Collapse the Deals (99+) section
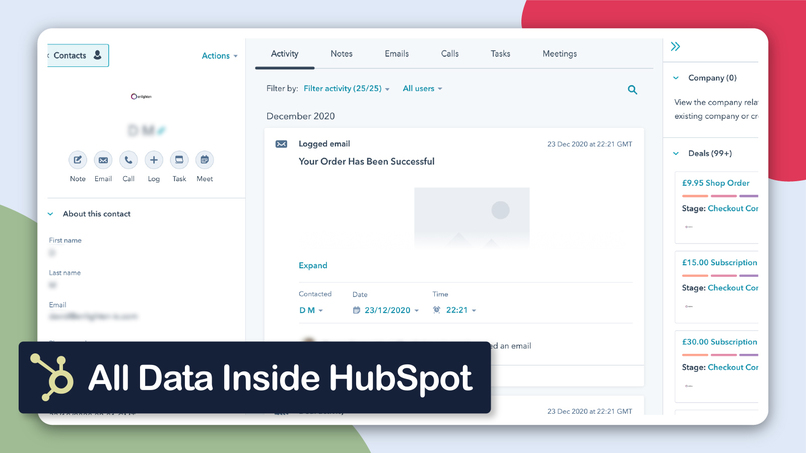 click(676, 153)
